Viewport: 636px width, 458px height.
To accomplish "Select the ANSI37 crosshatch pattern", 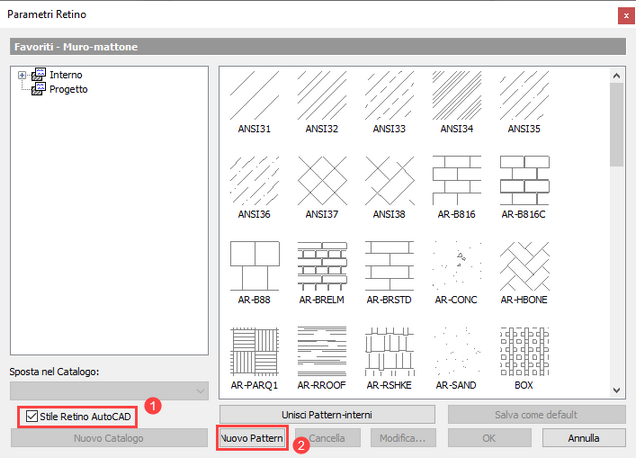I will tap(322, 188).
